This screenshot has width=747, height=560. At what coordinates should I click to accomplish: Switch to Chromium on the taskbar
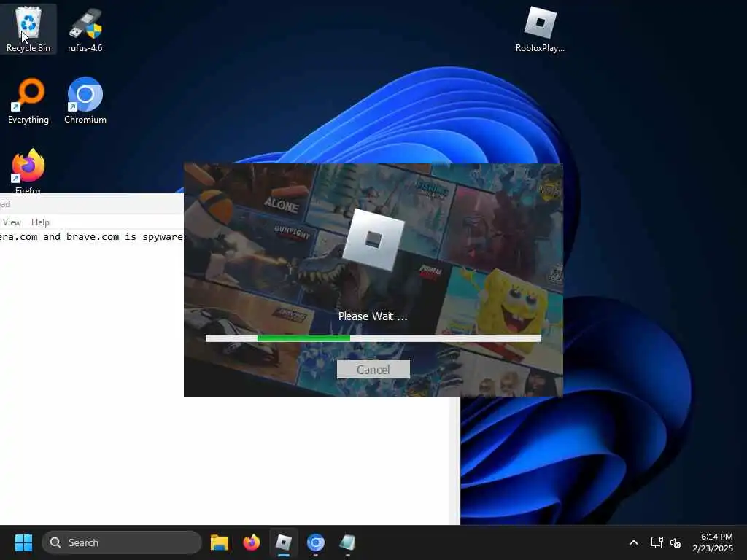[x=315, y=542]
